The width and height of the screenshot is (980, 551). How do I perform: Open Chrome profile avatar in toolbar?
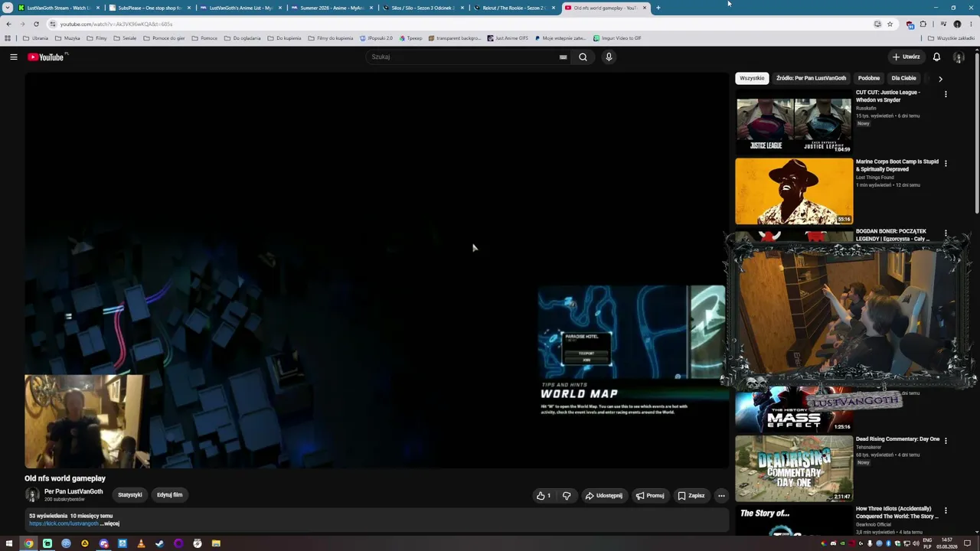(957, 24)
